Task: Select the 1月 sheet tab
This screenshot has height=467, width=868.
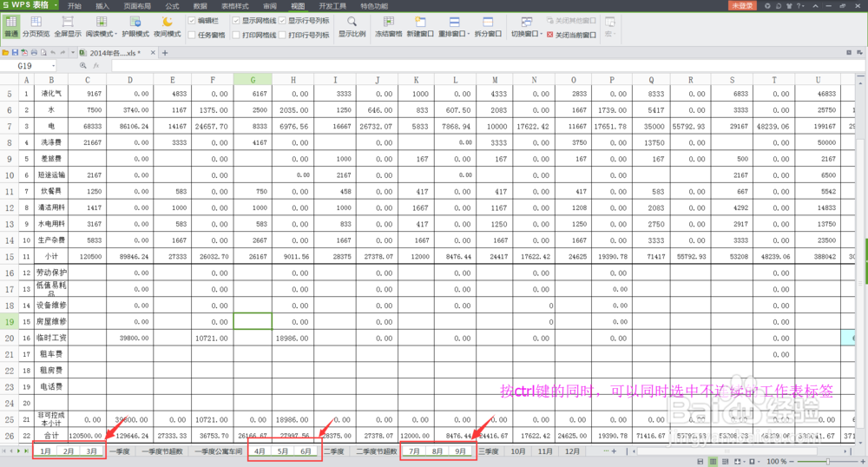Action: 45,451
